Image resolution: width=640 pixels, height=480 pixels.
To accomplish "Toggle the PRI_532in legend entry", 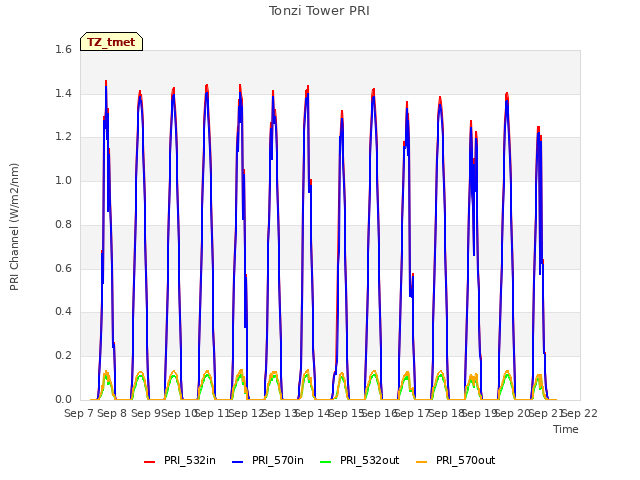I will click(180, 461).
